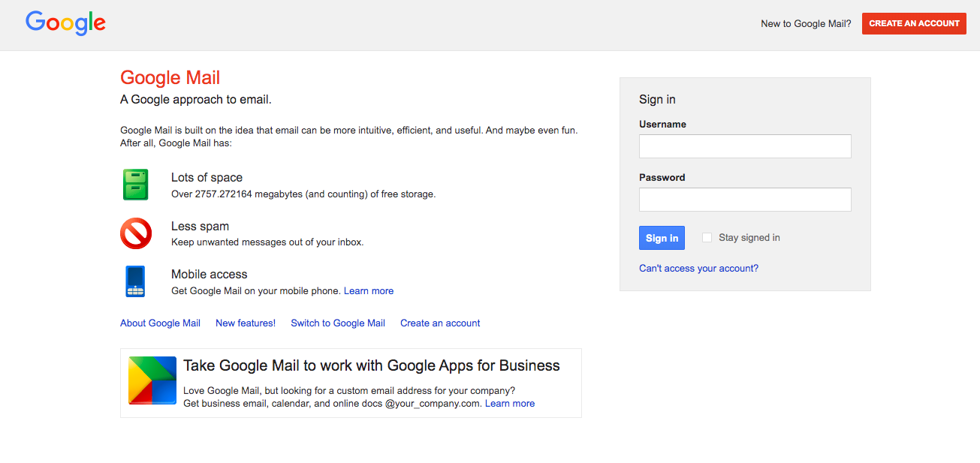This screenshot has height=463, width=980.
Task: Tick the Stay signed in checkbox
Action: pyautogui.click(x=707, y=238)
